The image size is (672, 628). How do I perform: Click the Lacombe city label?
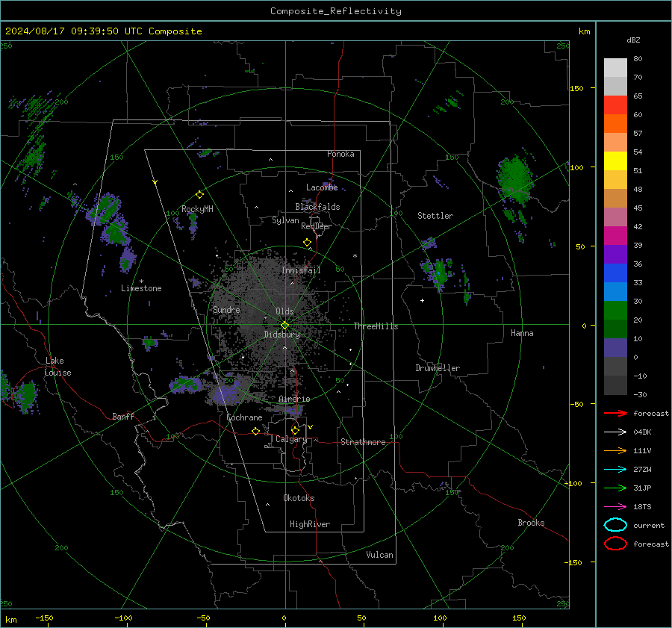coord(322,187)
